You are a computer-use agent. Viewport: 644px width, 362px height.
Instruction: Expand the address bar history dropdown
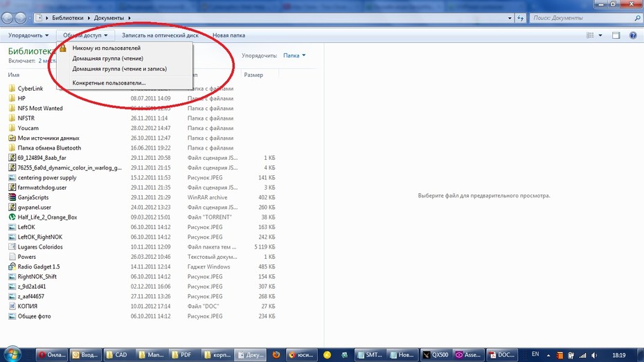[x=510, y=18]
